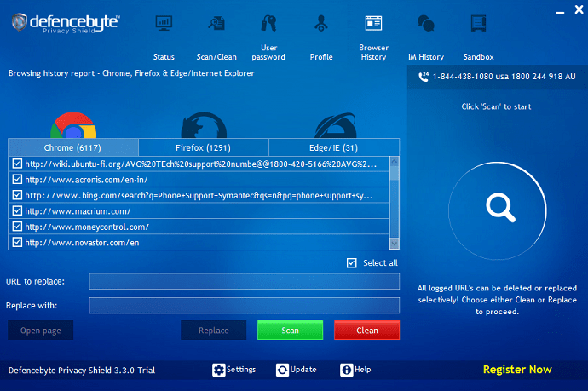Screen dimensions: 588x391
Task: Open the Profile person icon
Action: pos(321,23)
